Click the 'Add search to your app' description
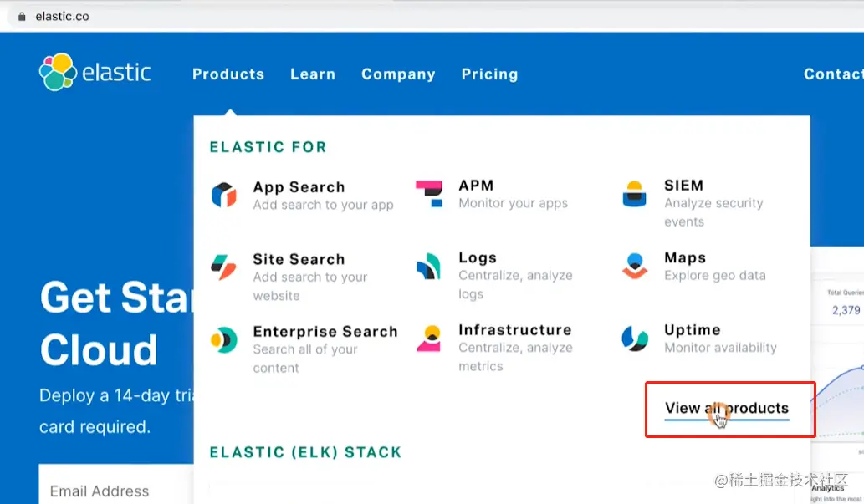864x504 pixels. [324, 205]
